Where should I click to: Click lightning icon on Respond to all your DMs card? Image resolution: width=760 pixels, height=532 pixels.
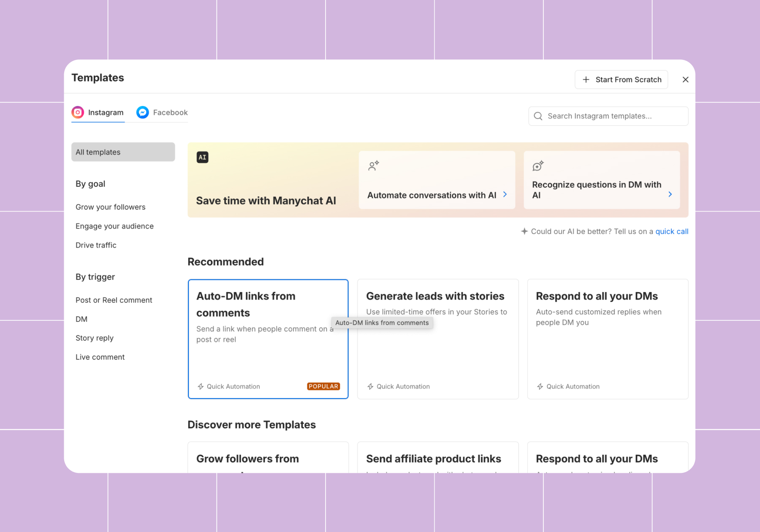click(x=540, y=386)
